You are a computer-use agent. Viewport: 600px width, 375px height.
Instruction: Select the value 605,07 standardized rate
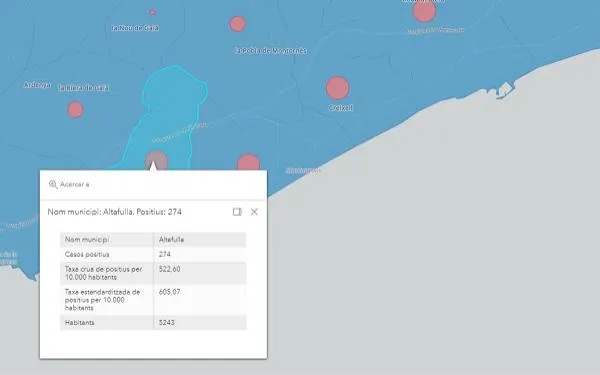170,292
